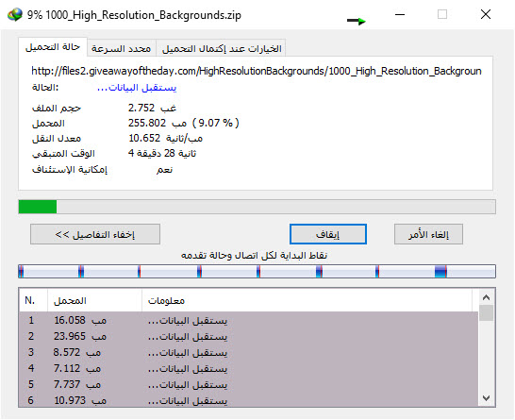Open the محدد السرعة tab
This screenshot has width=515, height=420.
121,49
